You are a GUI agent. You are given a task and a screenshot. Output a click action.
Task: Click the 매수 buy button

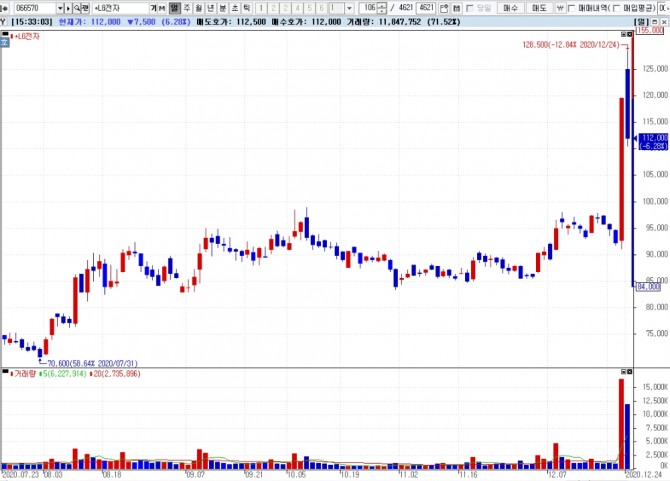point(511,8)
